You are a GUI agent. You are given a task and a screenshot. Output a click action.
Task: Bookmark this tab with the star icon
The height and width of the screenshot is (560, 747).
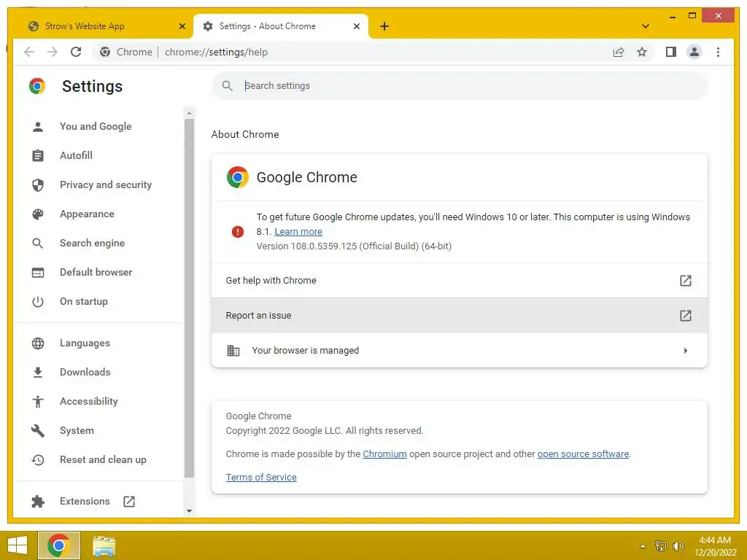(x=642, y=52)
